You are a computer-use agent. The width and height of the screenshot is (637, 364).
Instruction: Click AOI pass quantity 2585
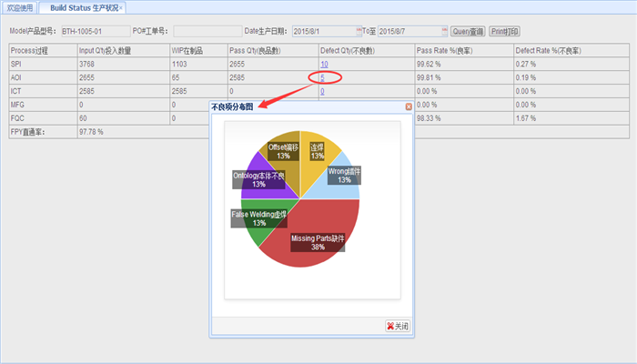tap(238, 77)
